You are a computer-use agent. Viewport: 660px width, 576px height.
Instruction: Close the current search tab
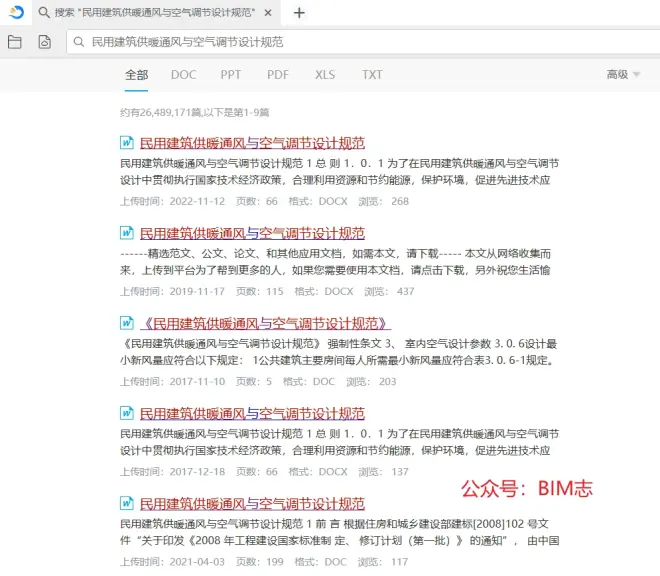tap(272, 13)
